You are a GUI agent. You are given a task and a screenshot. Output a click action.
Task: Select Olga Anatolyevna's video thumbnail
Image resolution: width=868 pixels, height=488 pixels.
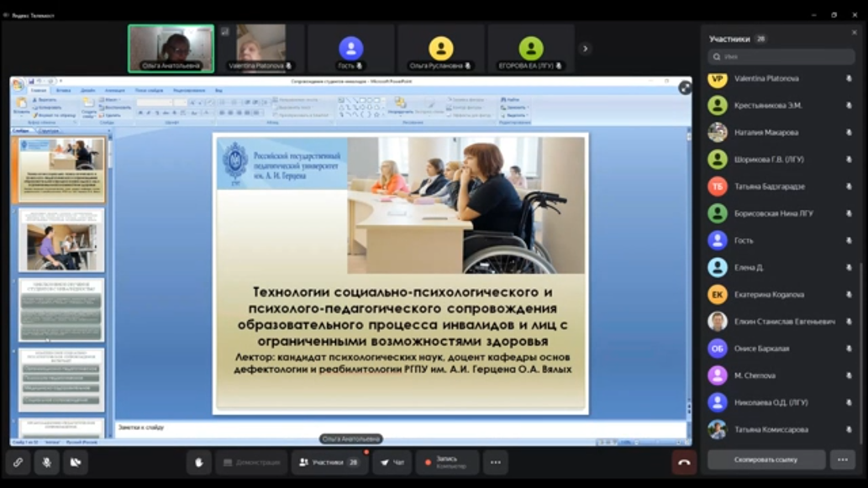click(171, 48)
